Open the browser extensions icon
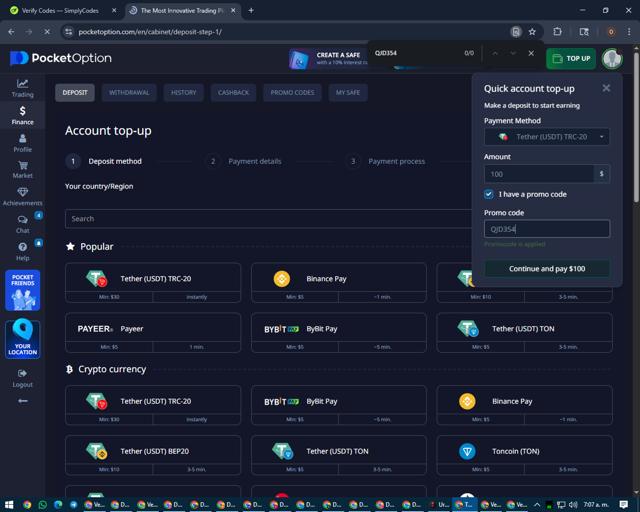Viewport: 640px width, 512px height. point(558,32)
